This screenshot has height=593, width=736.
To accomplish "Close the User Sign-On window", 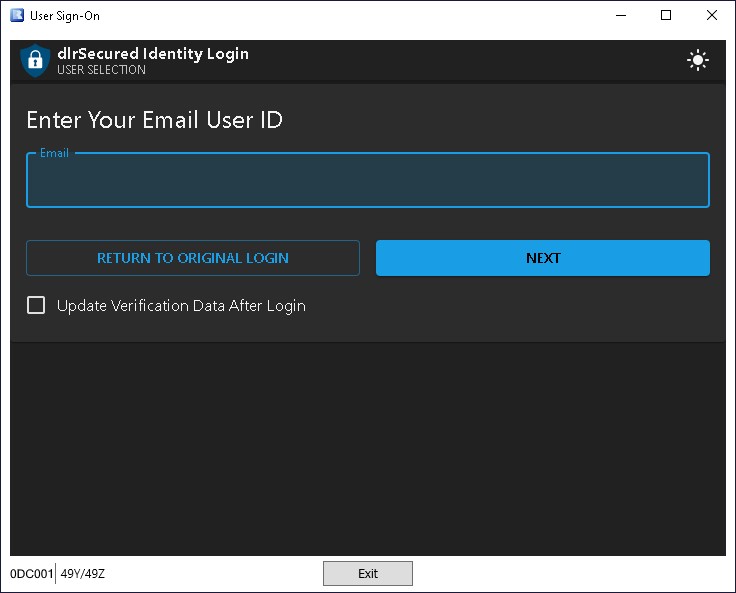I will [x=712, y=15].
